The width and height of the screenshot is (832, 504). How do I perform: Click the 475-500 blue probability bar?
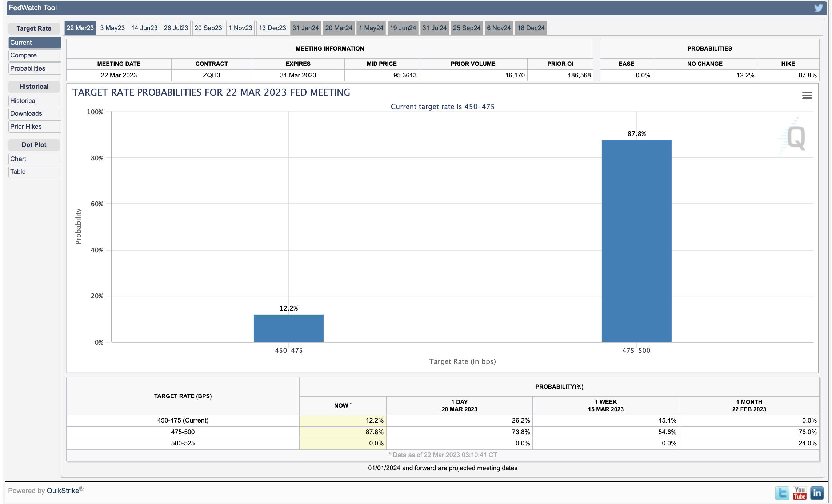coord(636,241)
